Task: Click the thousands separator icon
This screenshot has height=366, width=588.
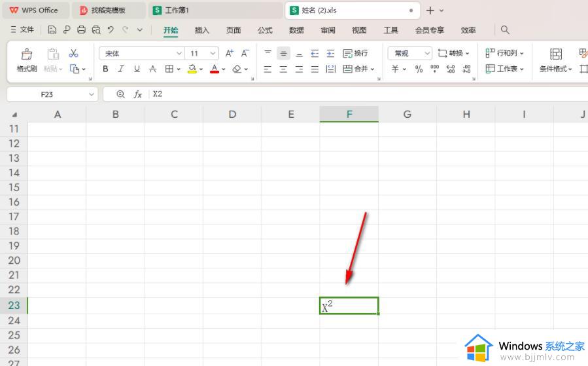Action: pos(435,69)
